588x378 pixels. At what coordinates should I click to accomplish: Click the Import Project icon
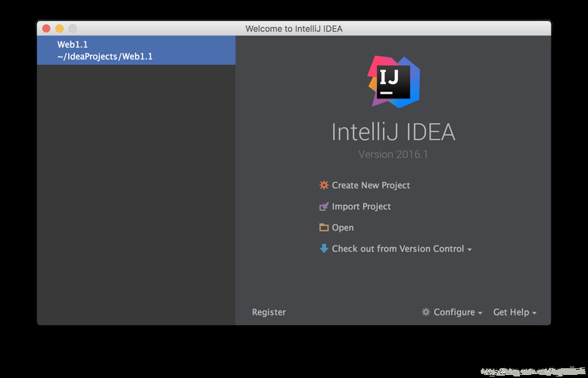click(x=324, y=206)
